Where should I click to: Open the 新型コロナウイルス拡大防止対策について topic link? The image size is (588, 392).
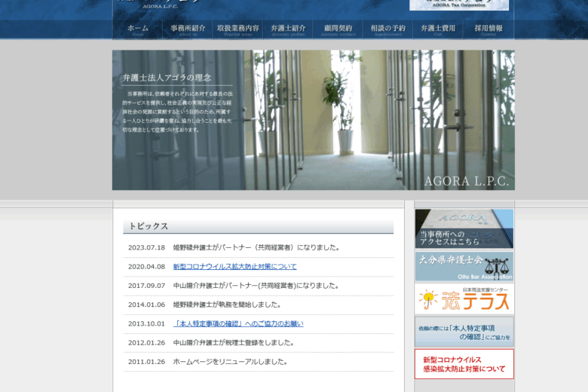point(234,267)
